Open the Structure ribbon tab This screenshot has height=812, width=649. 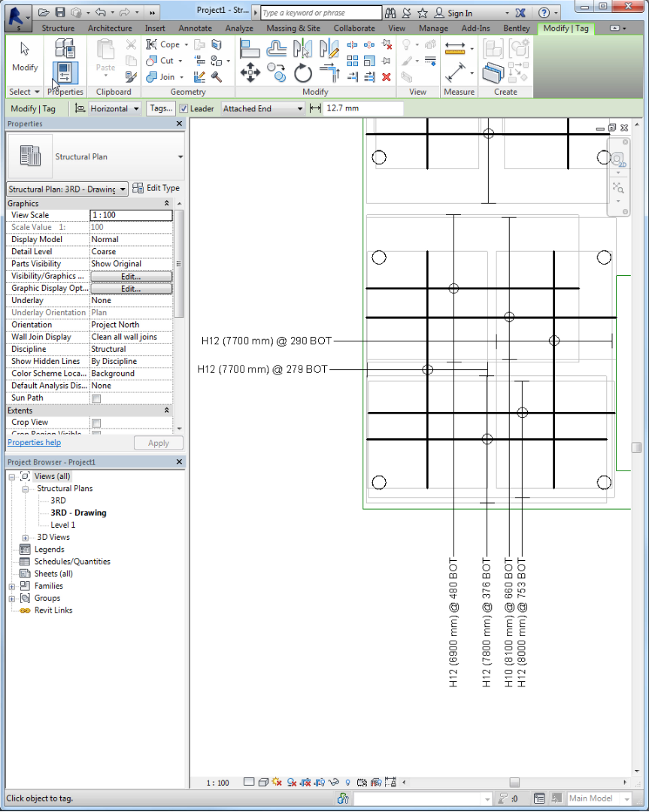coord(58,28)
